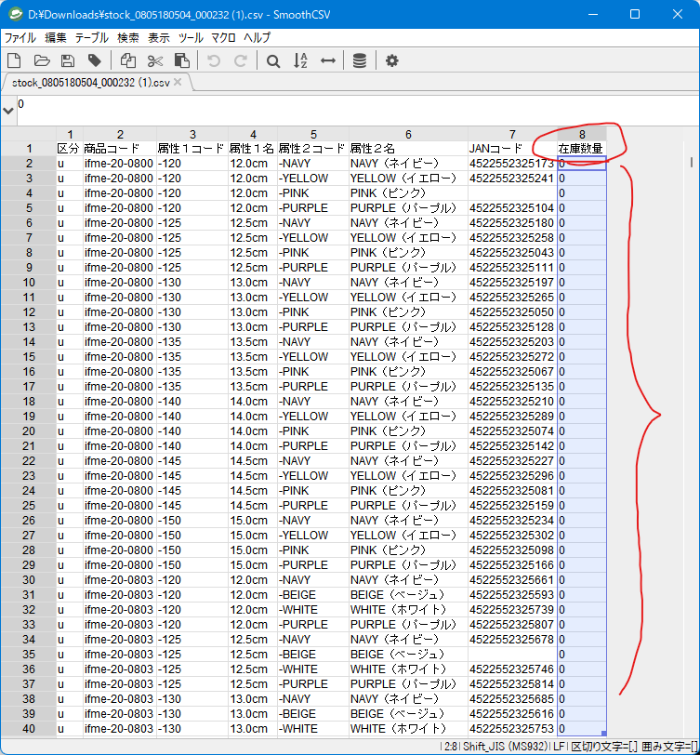
Task: Cut selection with the scissors icon
Action: click(155, 60)
